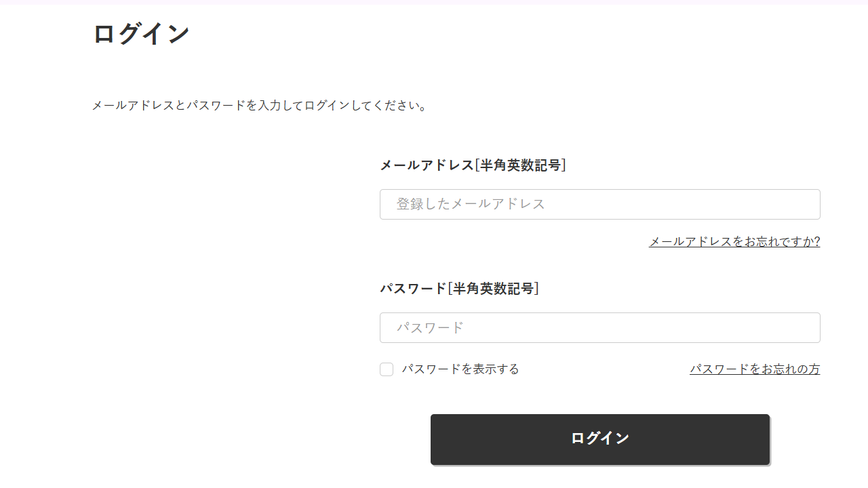Enable the パスワードを表示する checkbox

coord(387,369)
